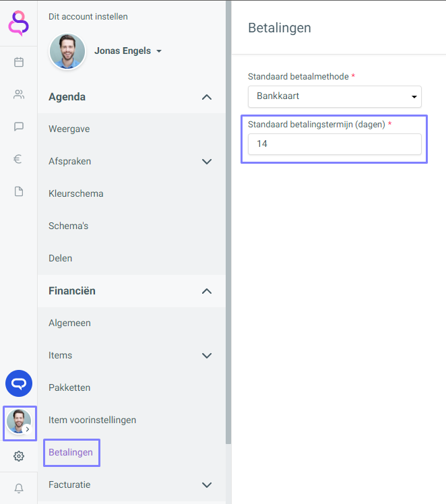Click the betalingstermijn days input field

(334, 144)
